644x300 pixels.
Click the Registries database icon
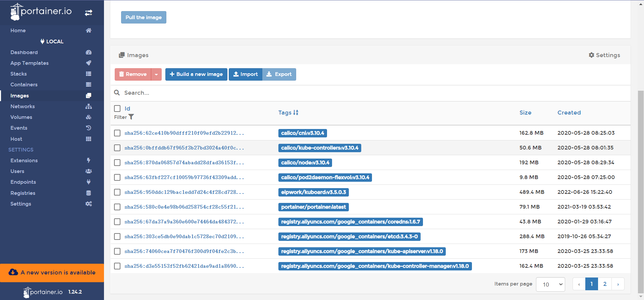click(89, 193)
